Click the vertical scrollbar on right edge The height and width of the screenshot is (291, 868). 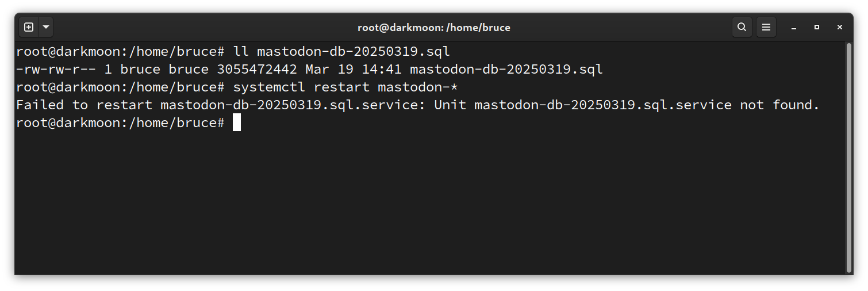click(849, 158)
